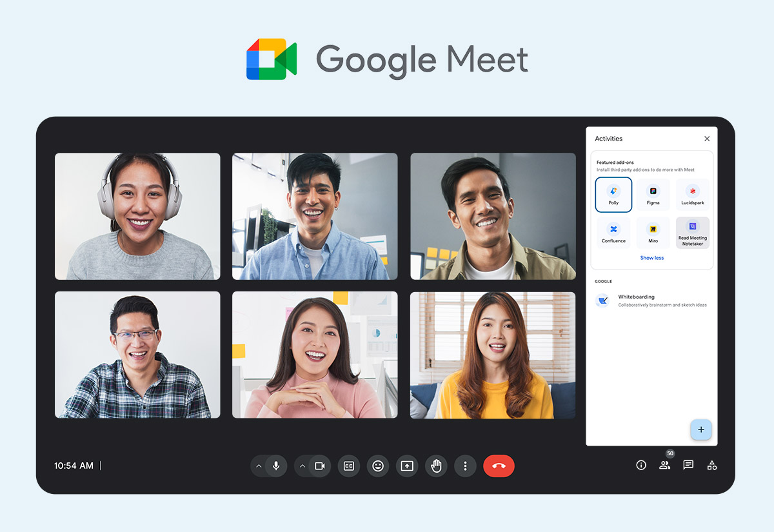Raise your hand
The width and height of the screenshot is (774, 532).
pos(436,466)
